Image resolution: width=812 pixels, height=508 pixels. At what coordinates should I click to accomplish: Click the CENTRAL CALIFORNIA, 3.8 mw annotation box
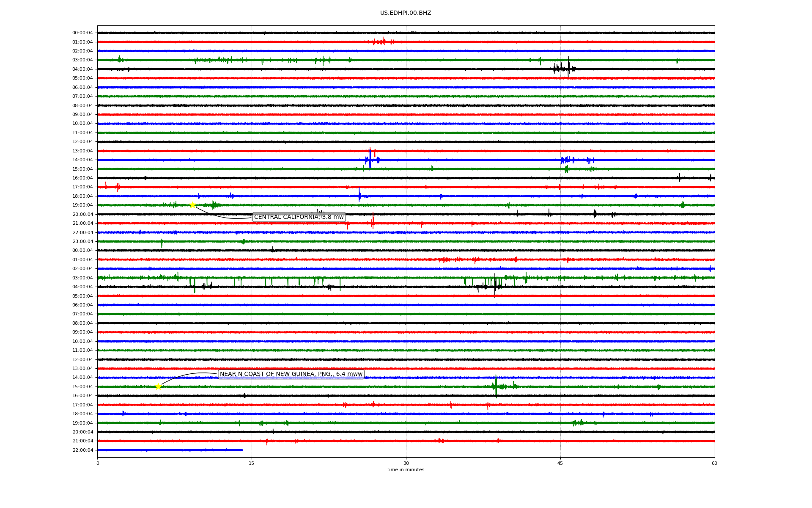click(299, 217)
